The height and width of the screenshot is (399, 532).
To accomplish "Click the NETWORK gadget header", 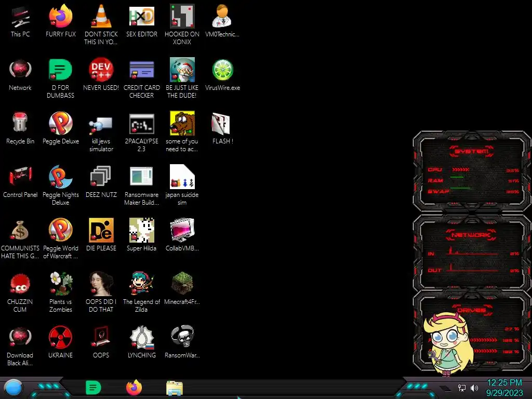I will (471, 235).
